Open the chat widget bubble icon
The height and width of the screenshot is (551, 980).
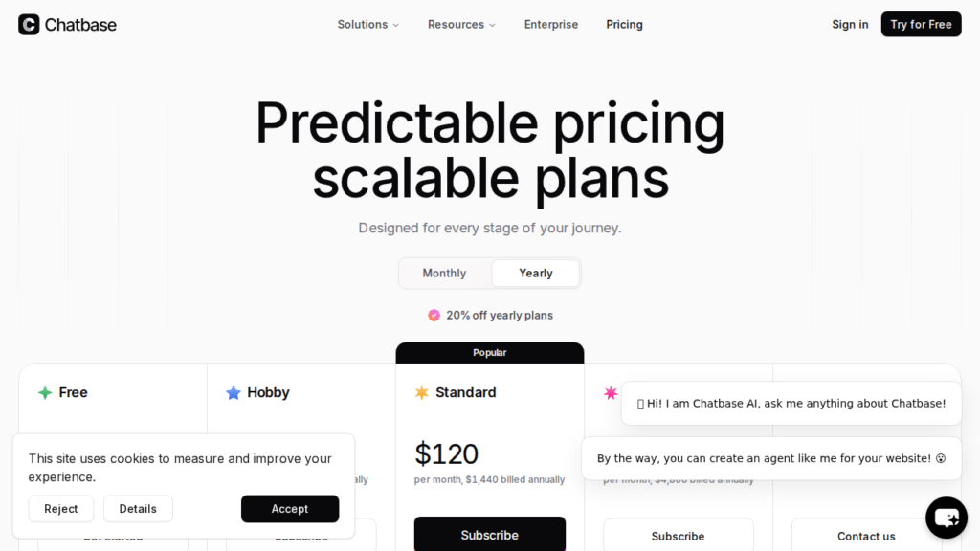click(947, 518)
